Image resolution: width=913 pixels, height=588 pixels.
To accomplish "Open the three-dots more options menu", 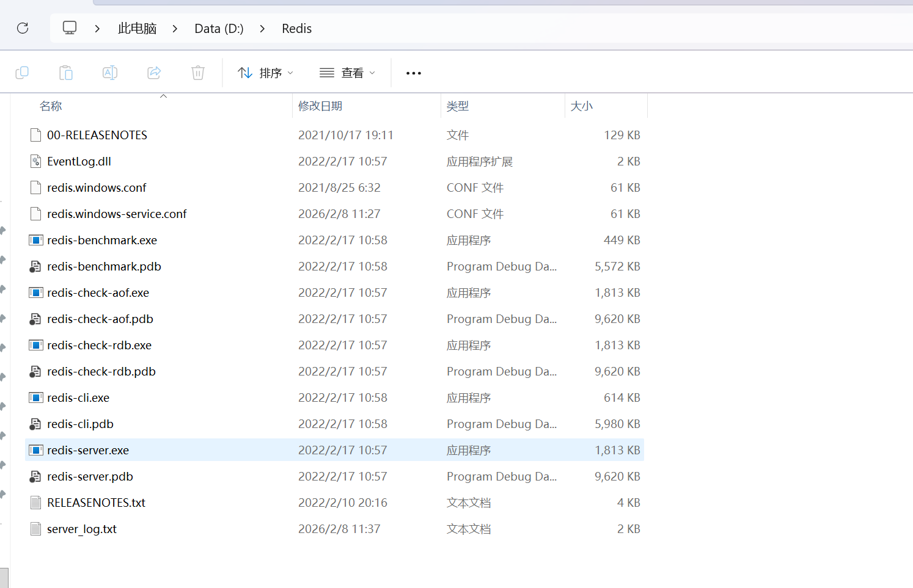I will [414, 73].
